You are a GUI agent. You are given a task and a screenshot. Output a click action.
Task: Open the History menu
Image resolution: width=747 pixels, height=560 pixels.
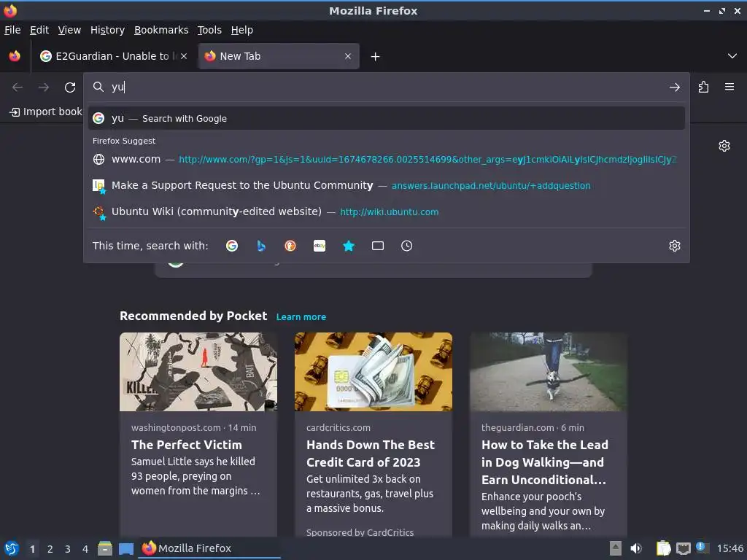[107, 30]
